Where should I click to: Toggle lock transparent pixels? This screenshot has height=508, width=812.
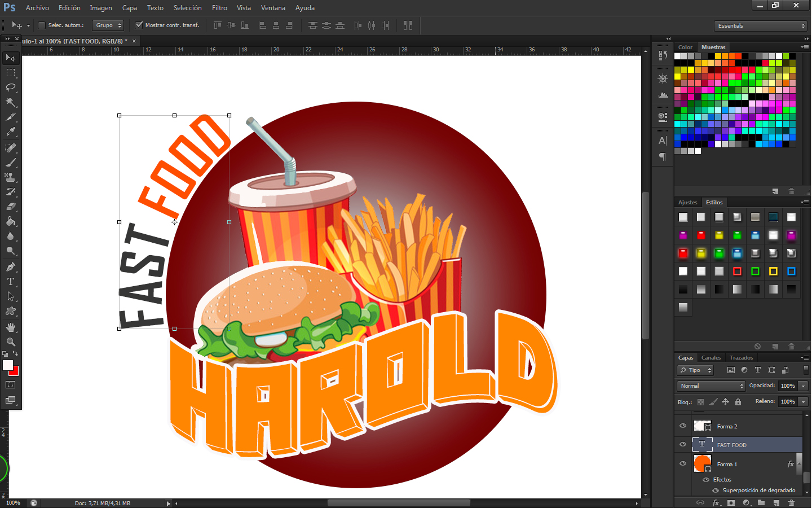pos(700,402)
